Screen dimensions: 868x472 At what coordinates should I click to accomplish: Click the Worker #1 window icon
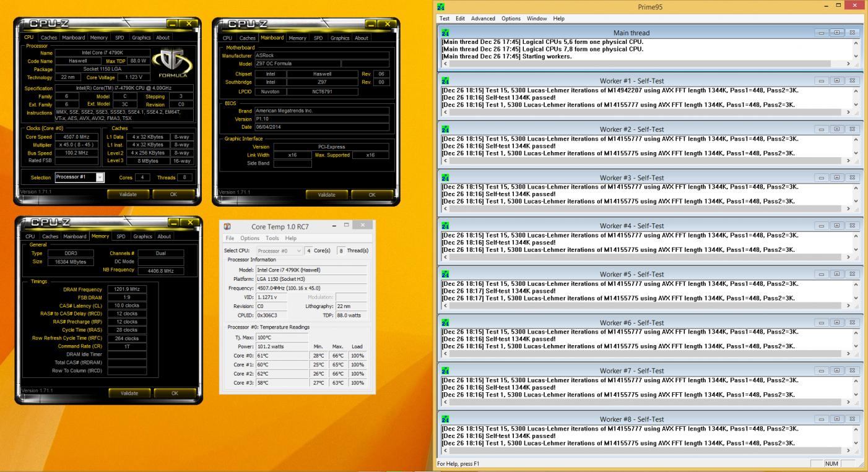tap(445, 81)
